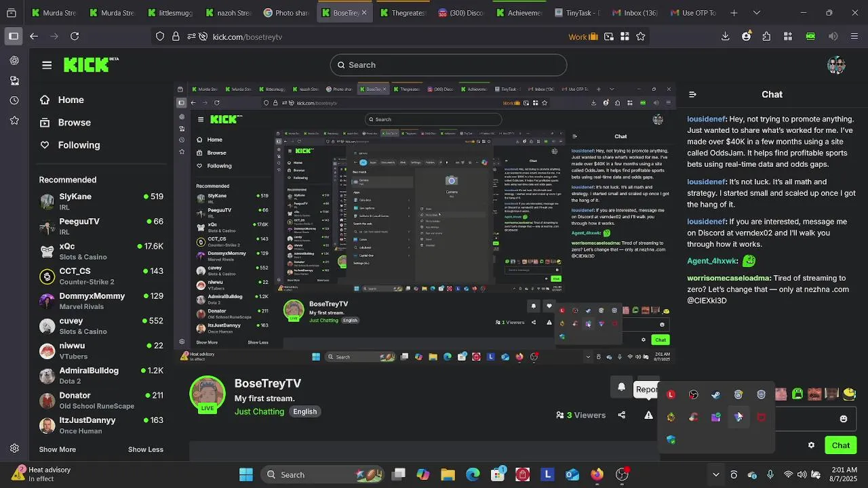Image resolution: width=868 pixels, height=488 pixels.
Task: Open File Explorer from the taskbar
Action: 448,474
